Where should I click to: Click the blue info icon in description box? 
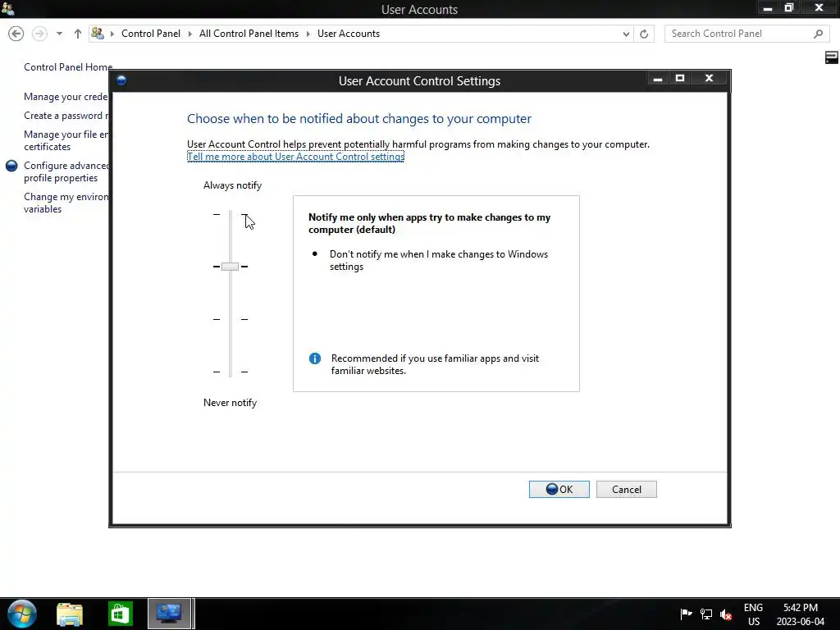(315, 358)
